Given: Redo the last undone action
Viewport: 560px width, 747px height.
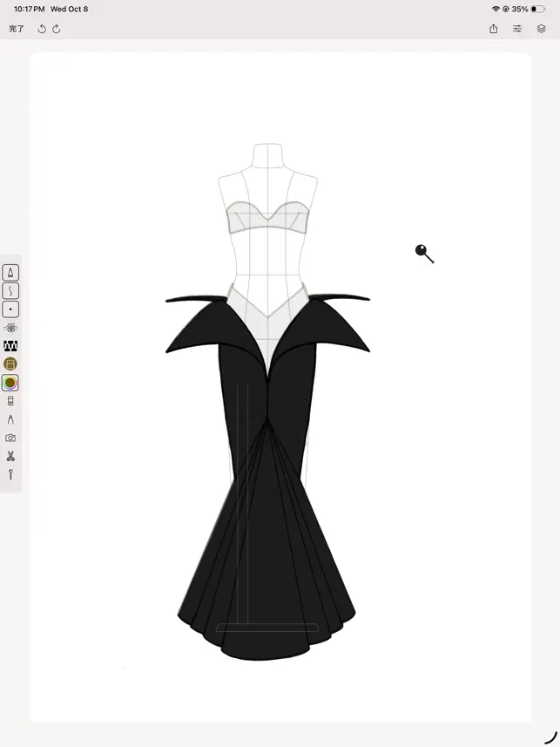Looking at the screenshot, I should tap(57, 29).
